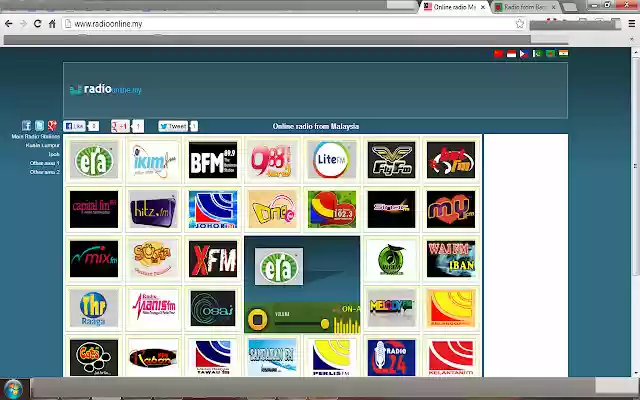Select the Hot FM station
640x400 pixels.
click(451, 160)
